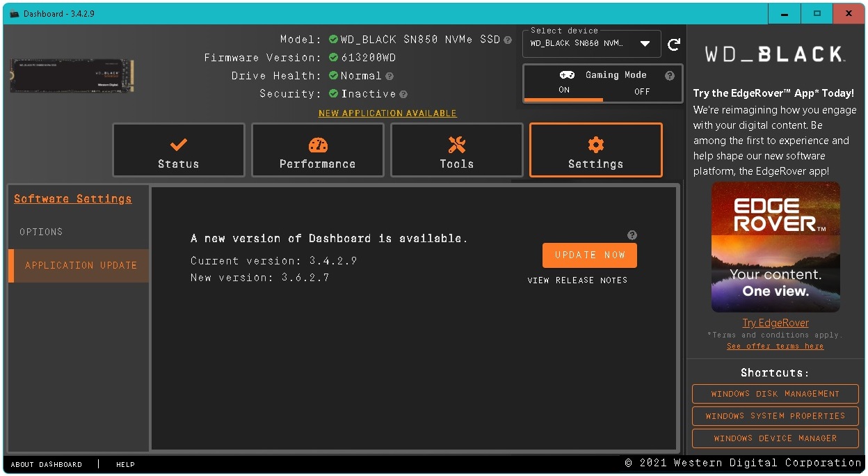
Task: Open the Select device dropdown
Action: click(591, 44)
